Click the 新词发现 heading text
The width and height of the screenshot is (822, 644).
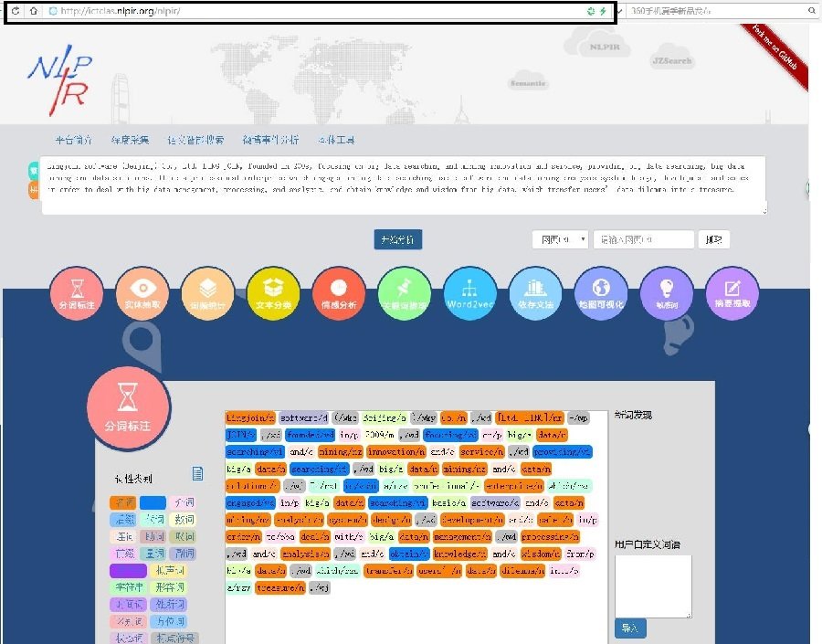[x=633, y=415]
